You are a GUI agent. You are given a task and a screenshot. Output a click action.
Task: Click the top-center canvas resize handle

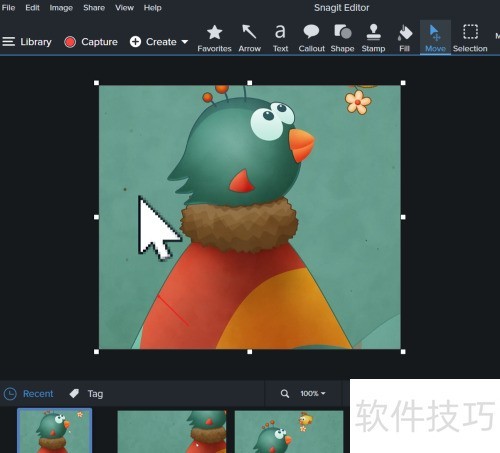tap(250, 83)
